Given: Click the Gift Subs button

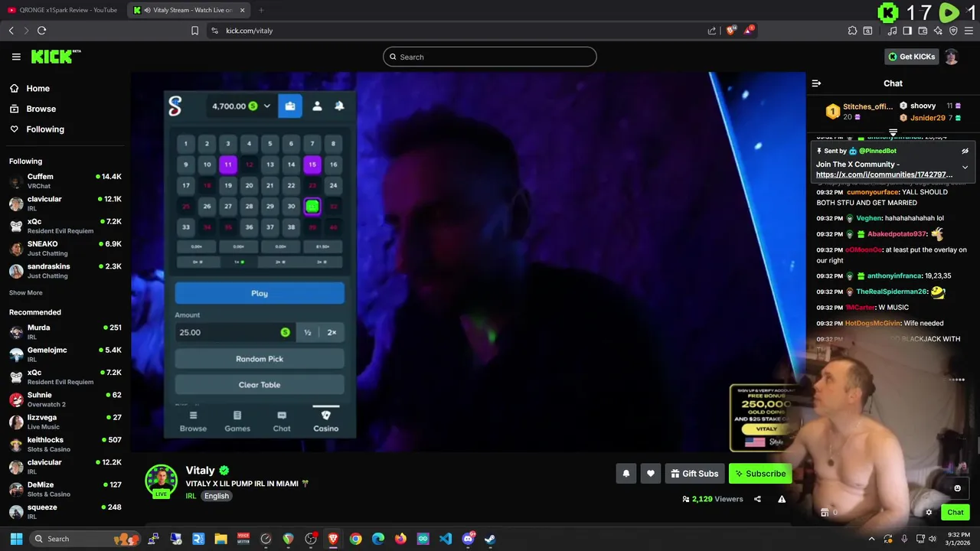Looking at the screenshot, I should click(694, 474).
